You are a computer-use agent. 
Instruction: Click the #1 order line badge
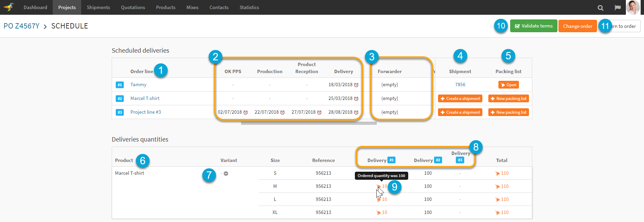[120, 85]
